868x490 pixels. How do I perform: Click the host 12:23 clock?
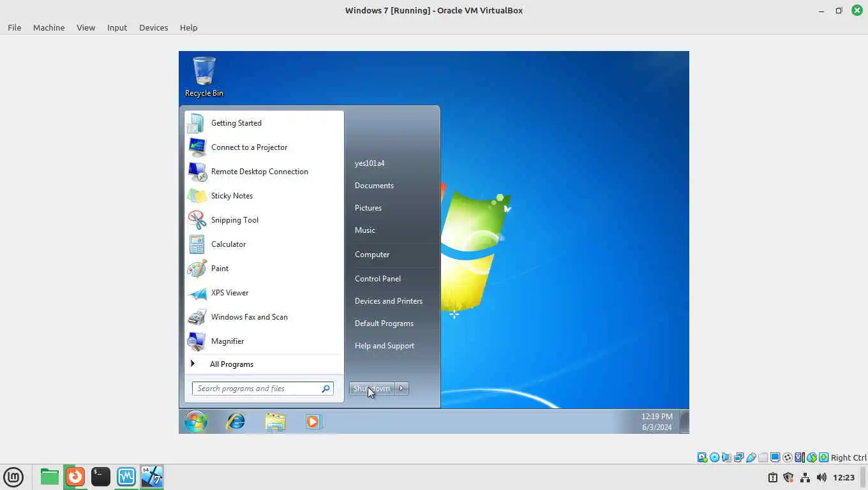[x=844, y=477]
